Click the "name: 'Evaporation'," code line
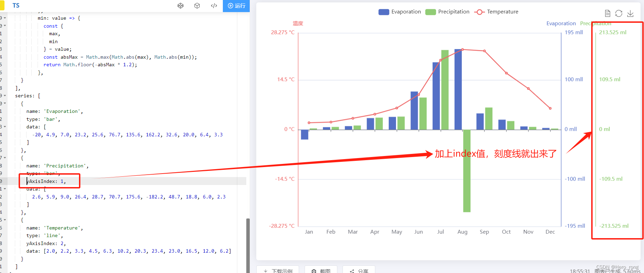This screenshot has height=273, width=644. (55, 111)
